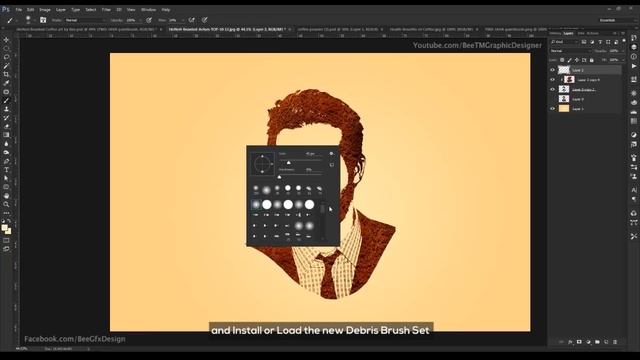Toggle pressure for opacity button

[149, 20]
